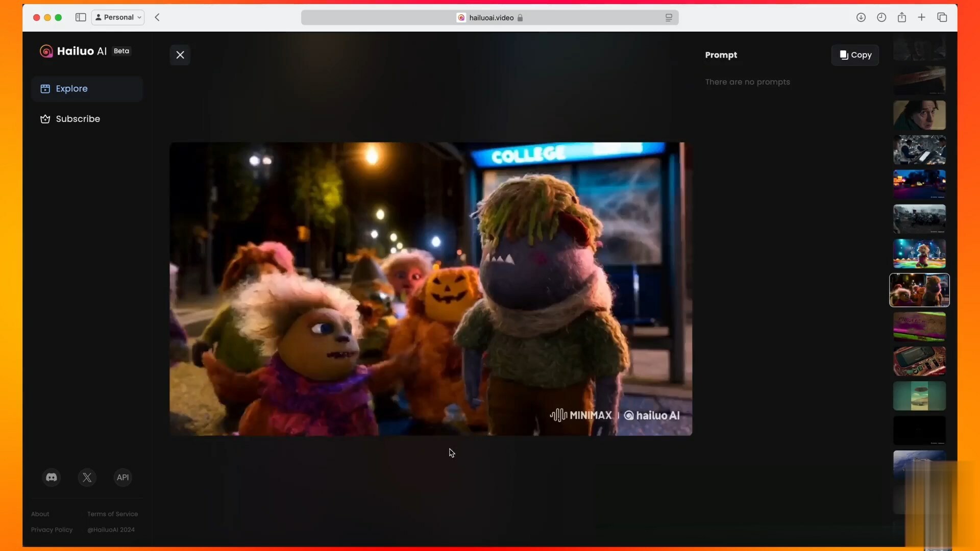This screenshot has height=551, width=980.
Task: Select the dark reddish thumbnail near top
Action: pyautogui.click(x=919, y=80)
